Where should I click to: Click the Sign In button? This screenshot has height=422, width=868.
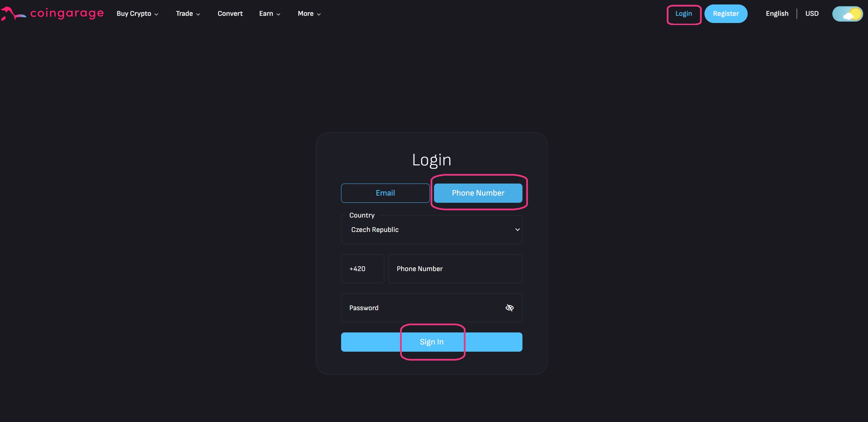pos(432,342)
